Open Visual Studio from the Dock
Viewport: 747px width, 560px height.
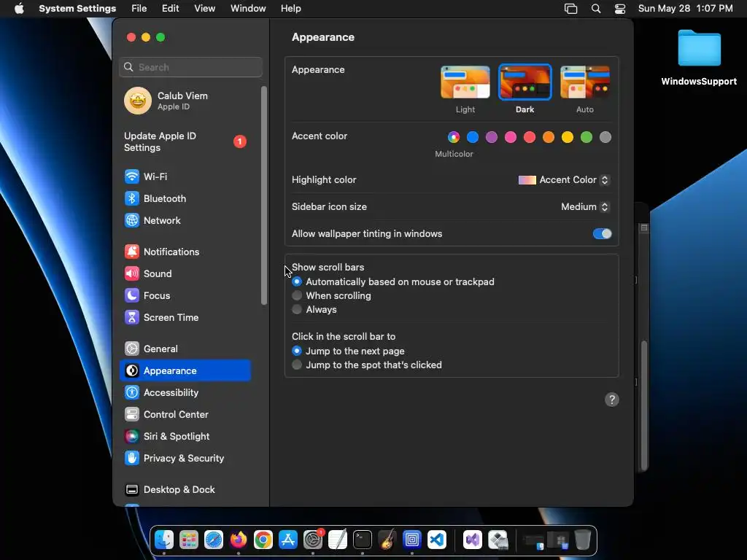(x=472, y=540)
